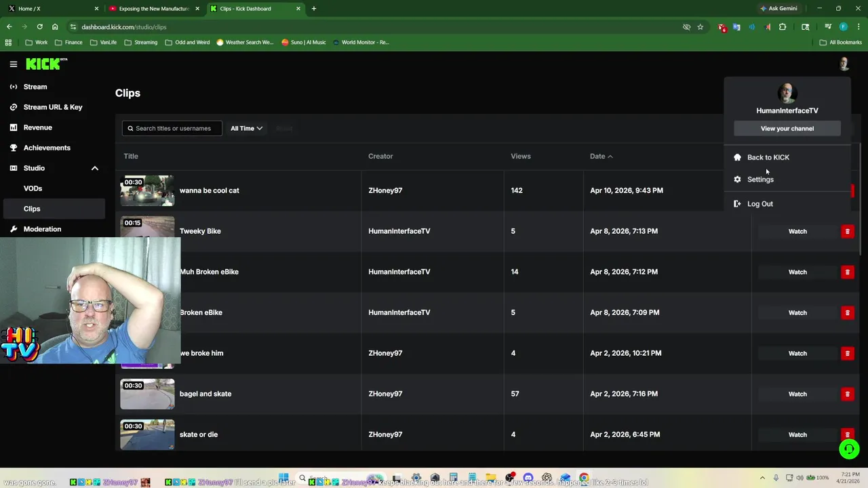868x488 pixels.
Task: Delete the Broken eBike clip from Apr 8, 7:09 PM
Action: point(847,312)
